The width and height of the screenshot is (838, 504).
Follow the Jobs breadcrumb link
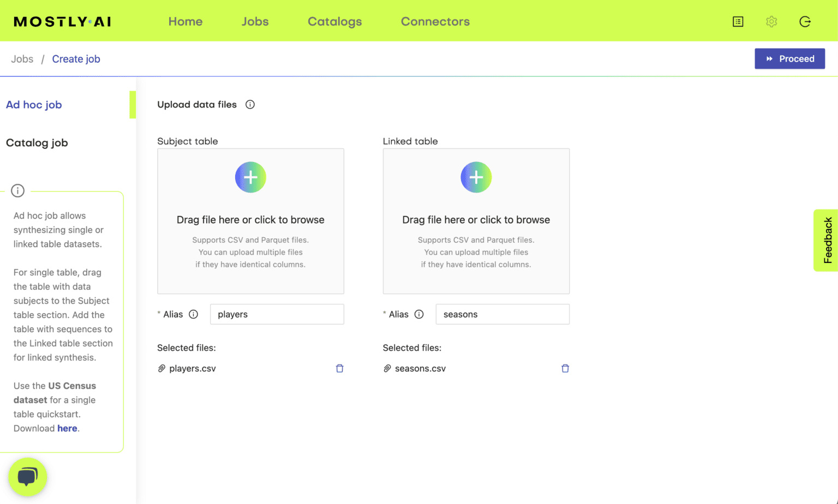22,59
